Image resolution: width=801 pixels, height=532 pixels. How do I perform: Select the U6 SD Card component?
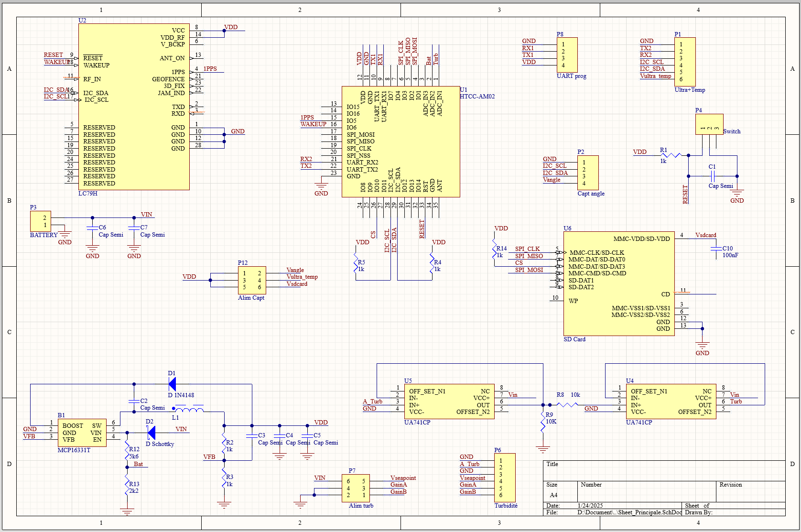619,283
